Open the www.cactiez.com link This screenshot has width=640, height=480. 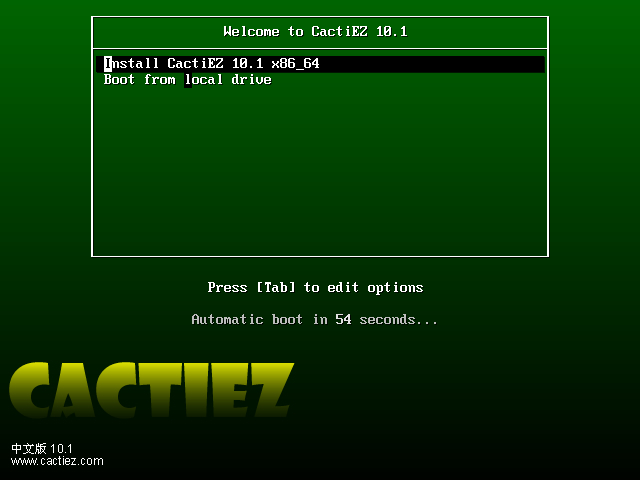point(57,461)
